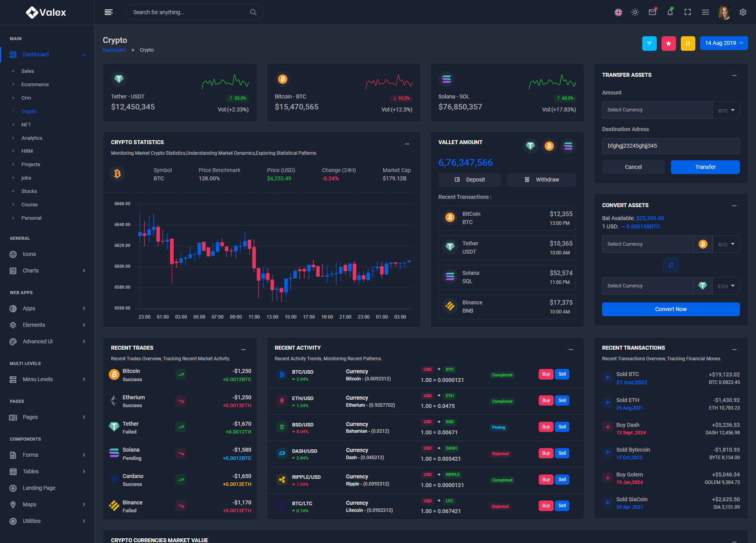Click the language flag icon
Image resolution: width=756 pixels, height=543 pixels.
click(618, 12)
